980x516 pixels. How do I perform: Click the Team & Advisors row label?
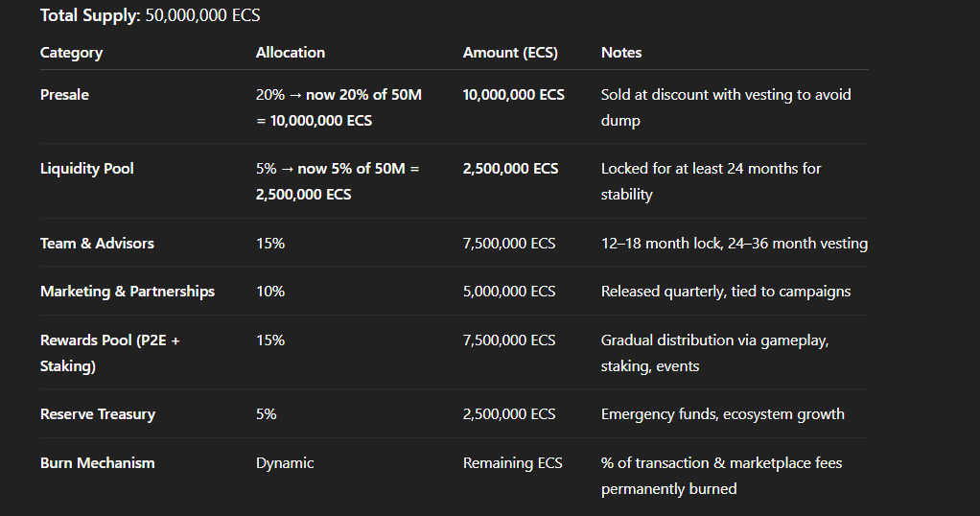click(97, 244)
